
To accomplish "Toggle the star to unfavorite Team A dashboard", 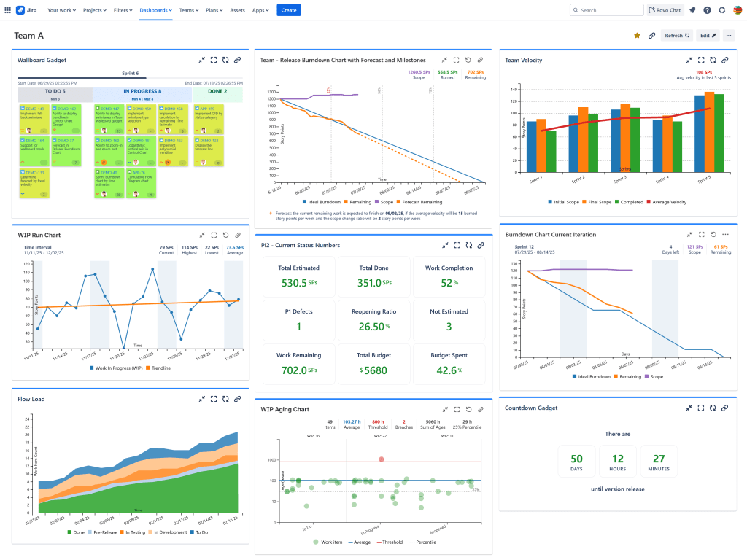I will [637, 35].
